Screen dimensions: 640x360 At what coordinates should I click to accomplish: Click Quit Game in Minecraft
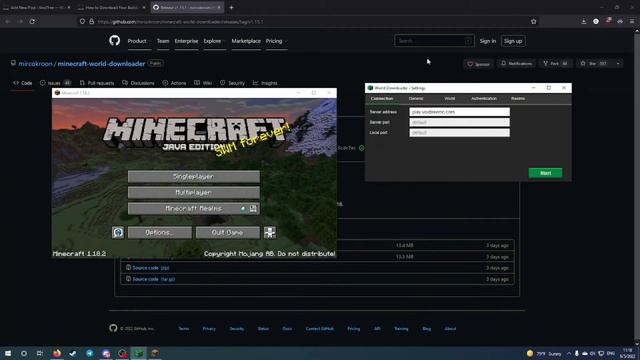tap(227, 232)
